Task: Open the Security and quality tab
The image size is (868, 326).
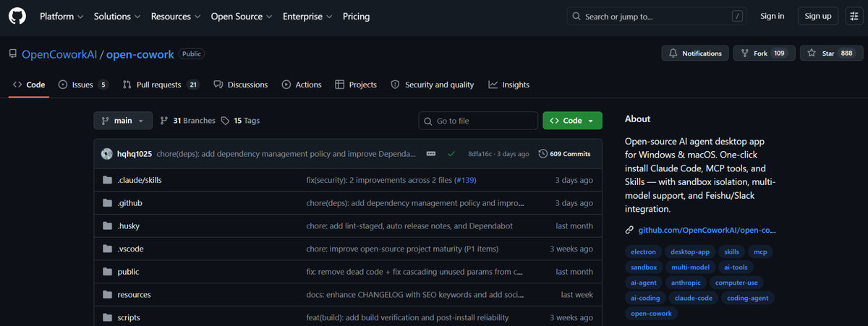Action: pyautogui.click(x=433, y=85)
